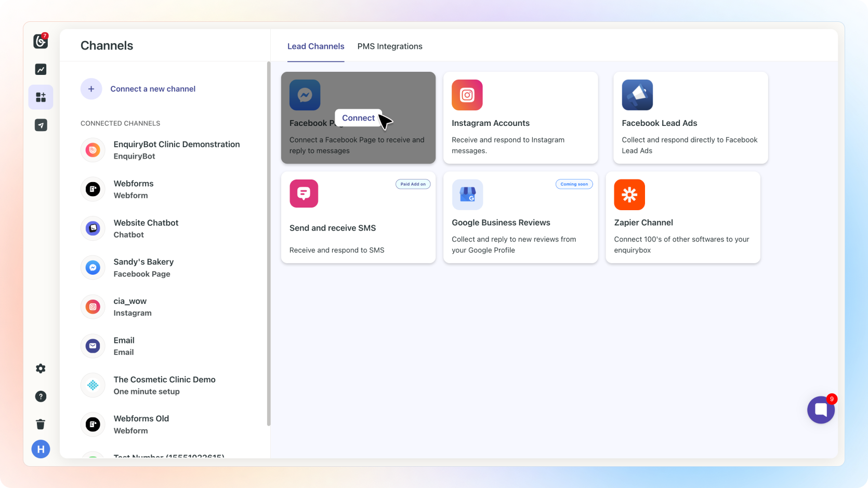Click the Google Business Reviews store icon
This screenshot has width=868, height=488.
(x=467, y=195)
